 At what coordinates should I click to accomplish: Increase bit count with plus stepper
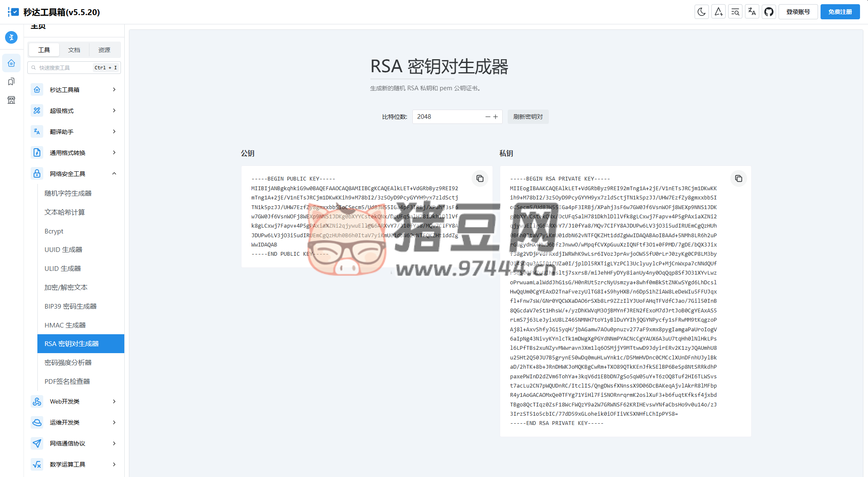(496, 117)
